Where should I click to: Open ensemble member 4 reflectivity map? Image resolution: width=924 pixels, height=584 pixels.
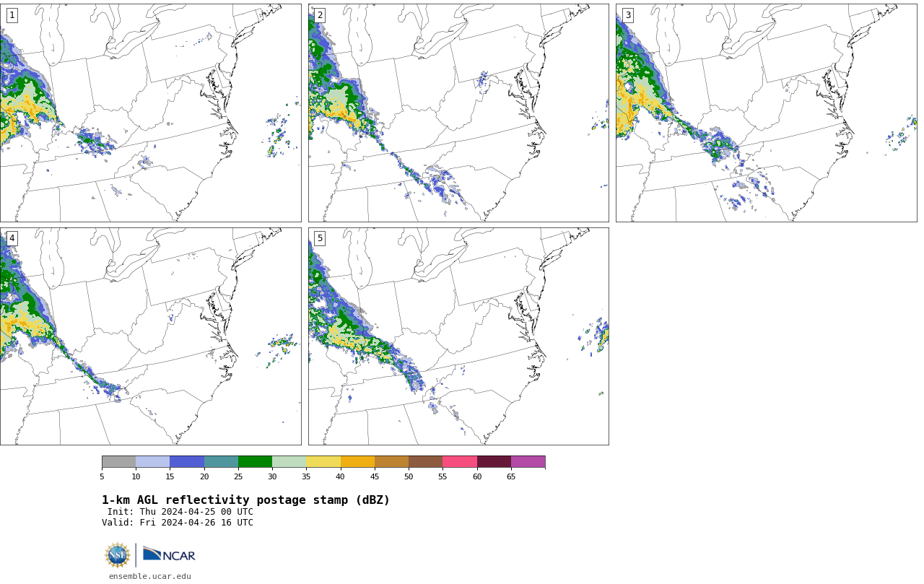[x=150, y=336]
